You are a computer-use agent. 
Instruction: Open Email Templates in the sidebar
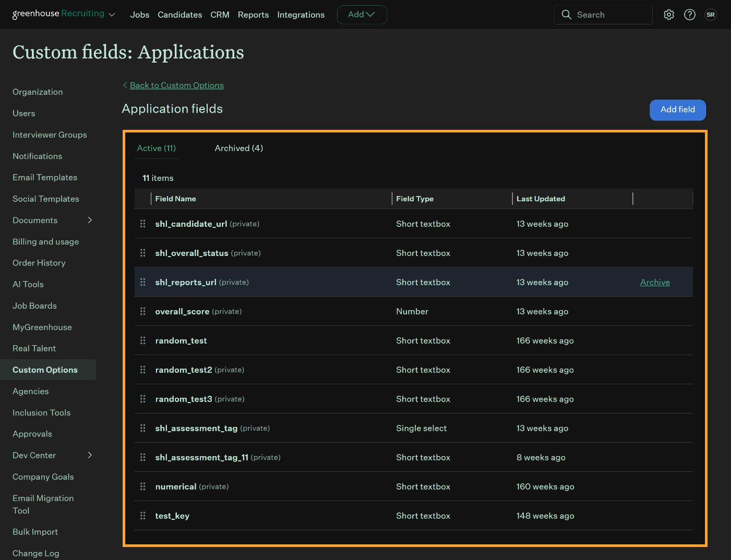[45, 177]
